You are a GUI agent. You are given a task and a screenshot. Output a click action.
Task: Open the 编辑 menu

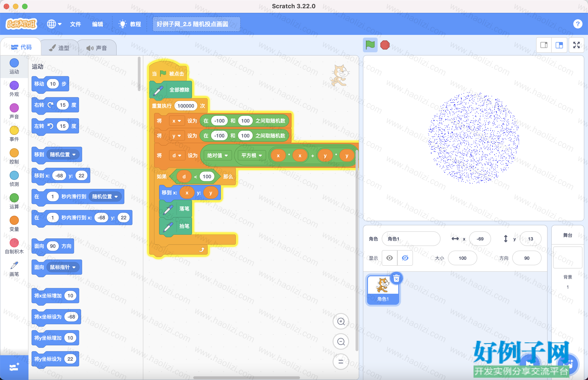click(x=98, y=24)
